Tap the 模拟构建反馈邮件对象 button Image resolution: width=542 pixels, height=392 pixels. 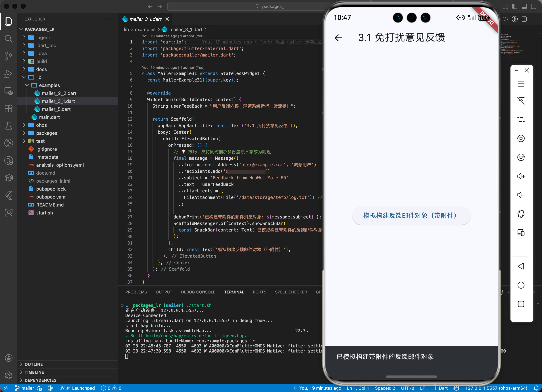tap(411, 216)
